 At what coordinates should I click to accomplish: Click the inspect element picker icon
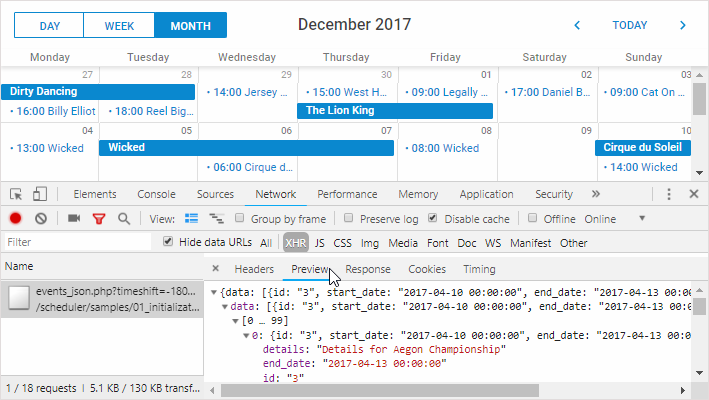tap(16, 194)
